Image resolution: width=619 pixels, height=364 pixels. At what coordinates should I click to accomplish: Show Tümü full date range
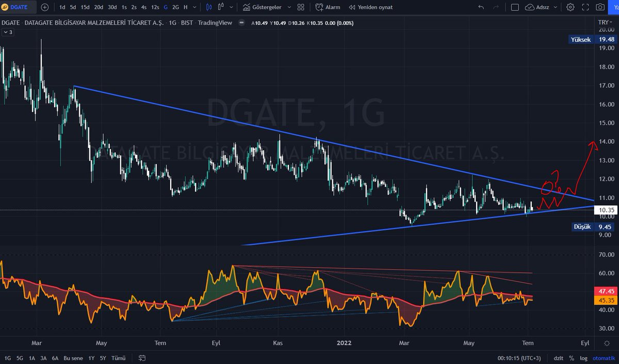(x=119, y=358)
